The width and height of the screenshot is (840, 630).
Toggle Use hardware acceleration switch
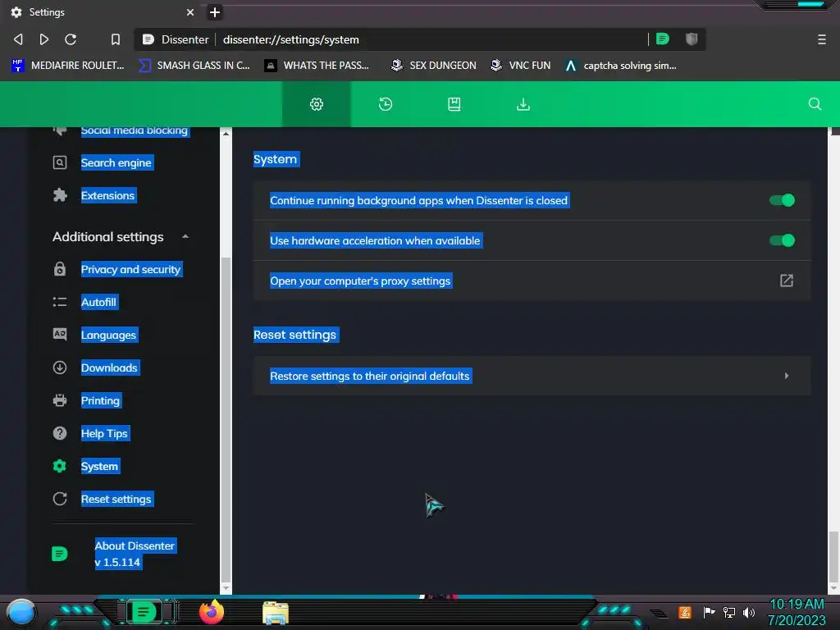click(782, 240)
